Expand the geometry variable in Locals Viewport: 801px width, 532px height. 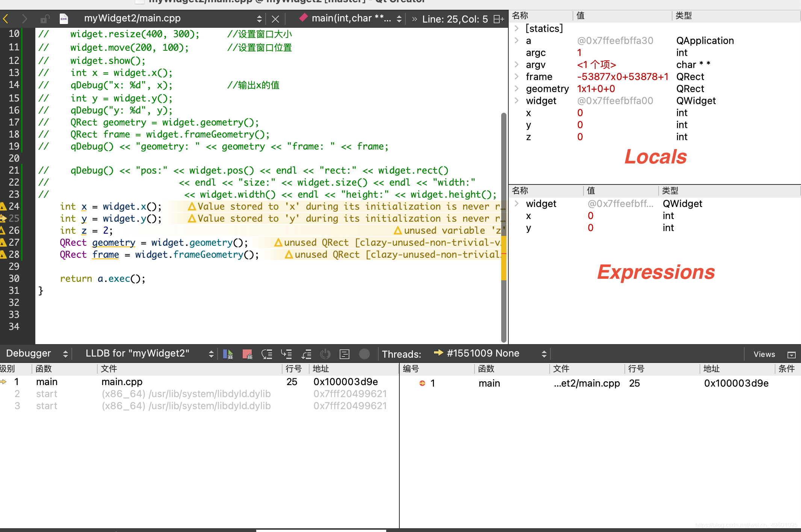click(517, 89)
